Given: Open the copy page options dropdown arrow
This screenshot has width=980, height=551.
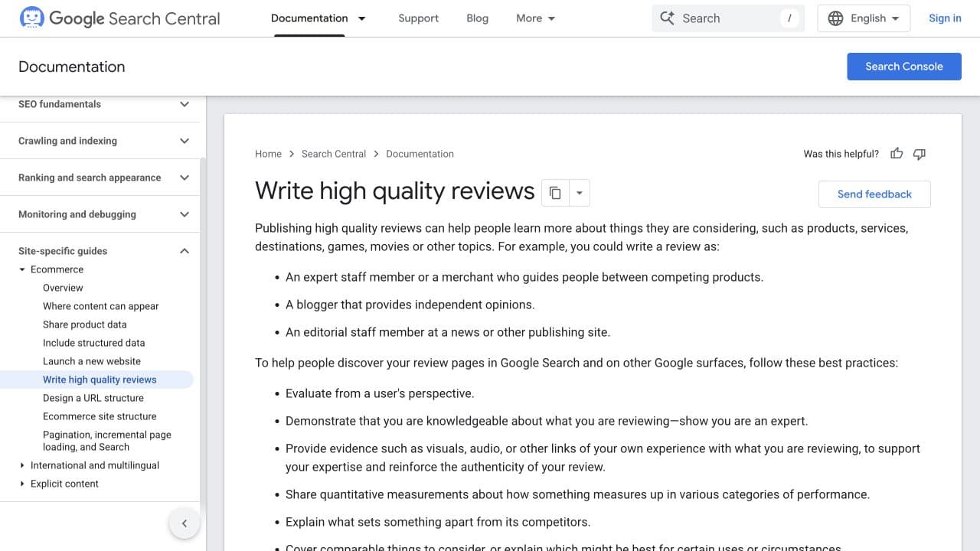Looking at the screenshot, I should (580, 193).
